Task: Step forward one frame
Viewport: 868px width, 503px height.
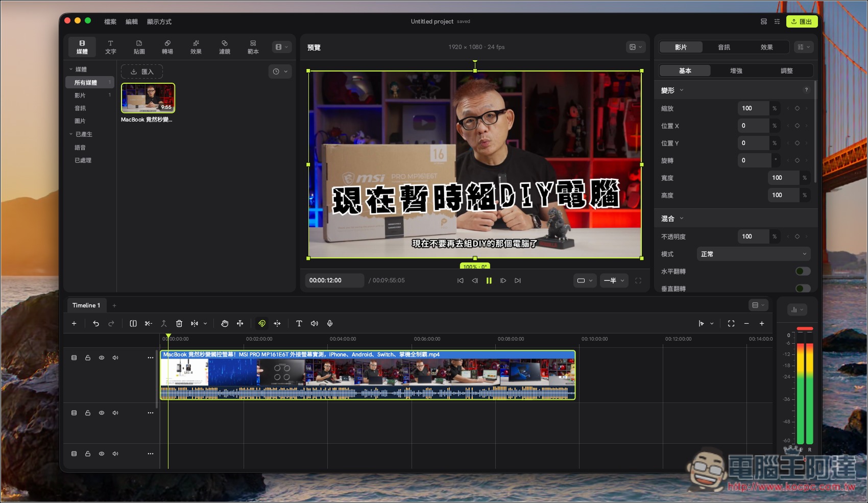Action: pyautogui.click(x=503, y=280)
